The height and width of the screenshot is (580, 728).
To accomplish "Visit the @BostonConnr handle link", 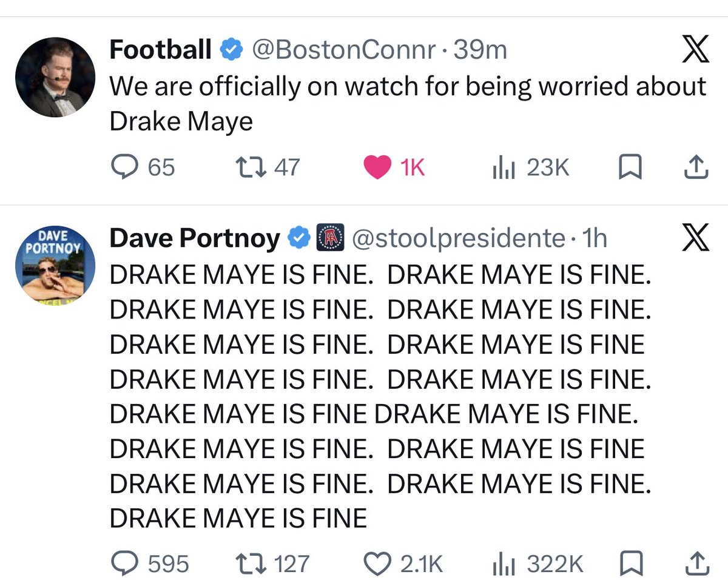I will click(x=343, y=50).
